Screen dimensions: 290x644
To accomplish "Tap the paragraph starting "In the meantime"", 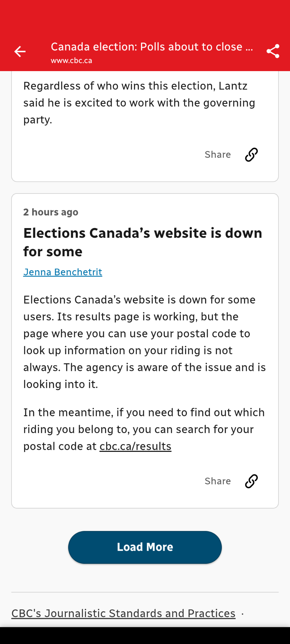I will 144,429.
